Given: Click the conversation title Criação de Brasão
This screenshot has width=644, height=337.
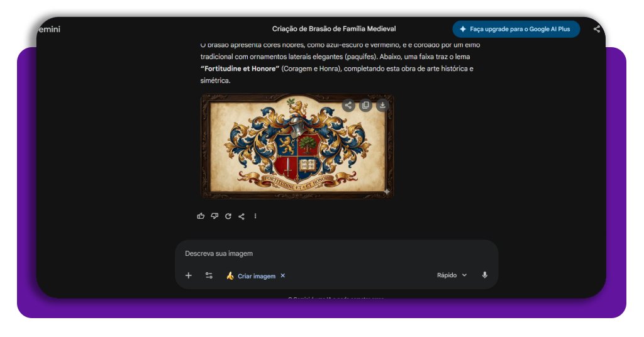Looking at the screenshot, I should pyautogui.click(x=334, y=29).
